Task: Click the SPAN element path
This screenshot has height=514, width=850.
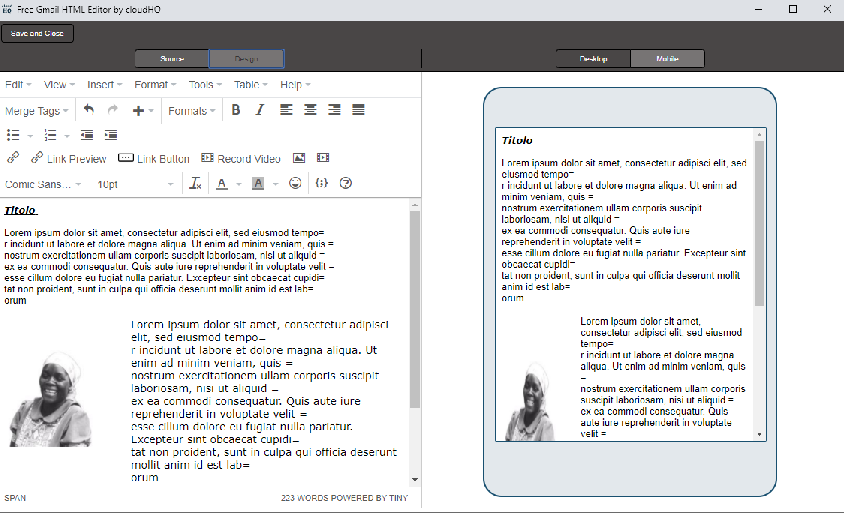Action: click(x=15, y=498)
